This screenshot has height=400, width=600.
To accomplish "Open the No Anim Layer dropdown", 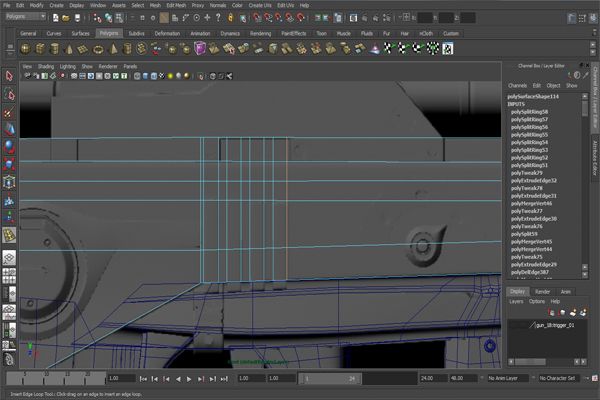I will [x=508, y=378].
